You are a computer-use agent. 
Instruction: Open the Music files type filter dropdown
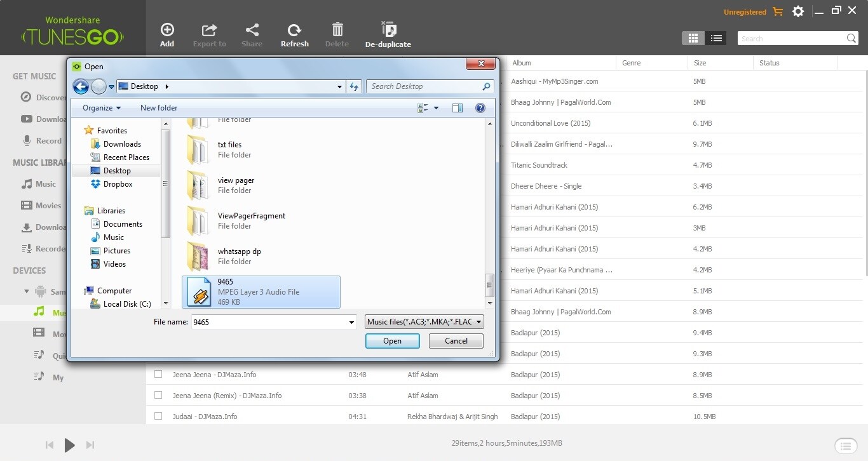(424, 322)
